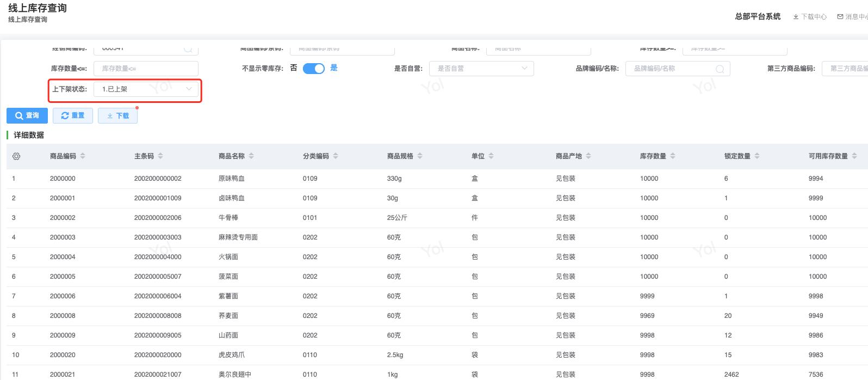Open 消息中心 in top bar
The height and width of the screenshot is (380, 868).
tap(852, 17)
